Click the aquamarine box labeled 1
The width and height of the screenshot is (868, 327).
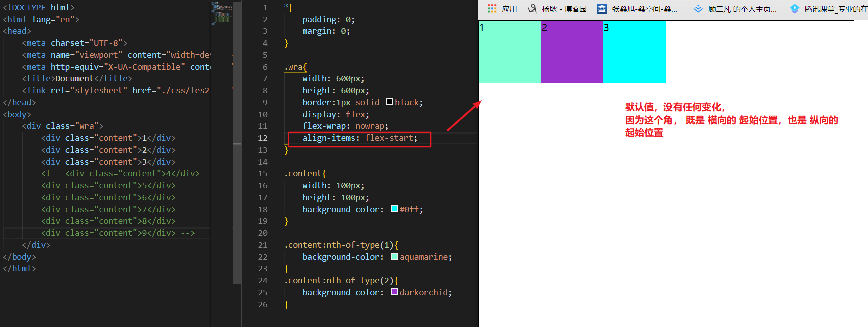510,52
